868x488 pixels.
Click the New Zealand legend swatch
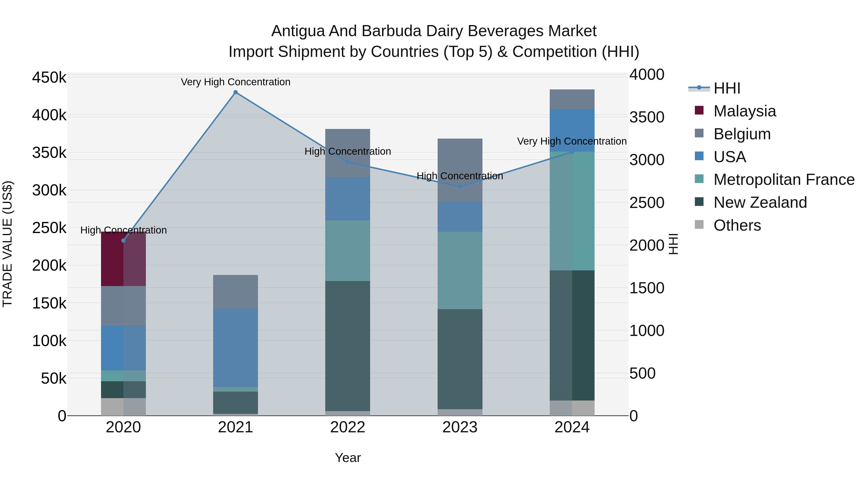699,202
